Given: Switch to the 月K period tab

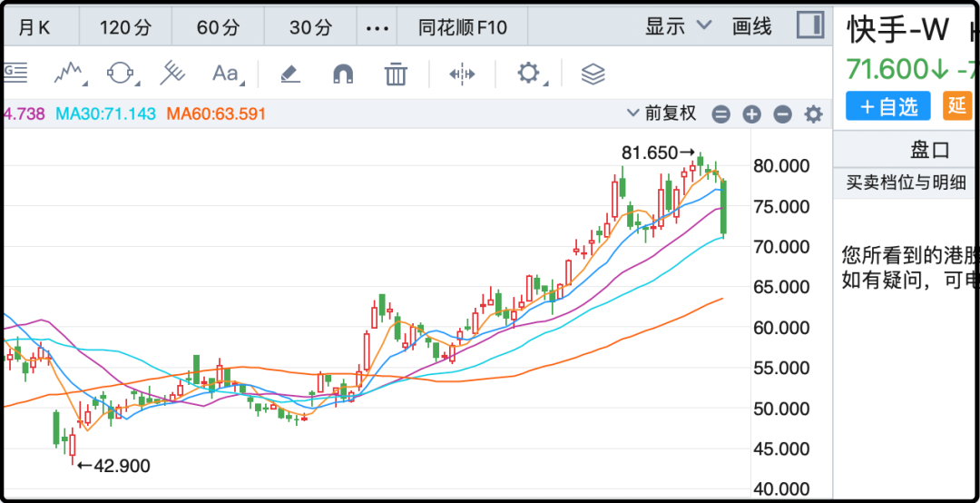Looking at the screenshot, I should click(34, 27).
